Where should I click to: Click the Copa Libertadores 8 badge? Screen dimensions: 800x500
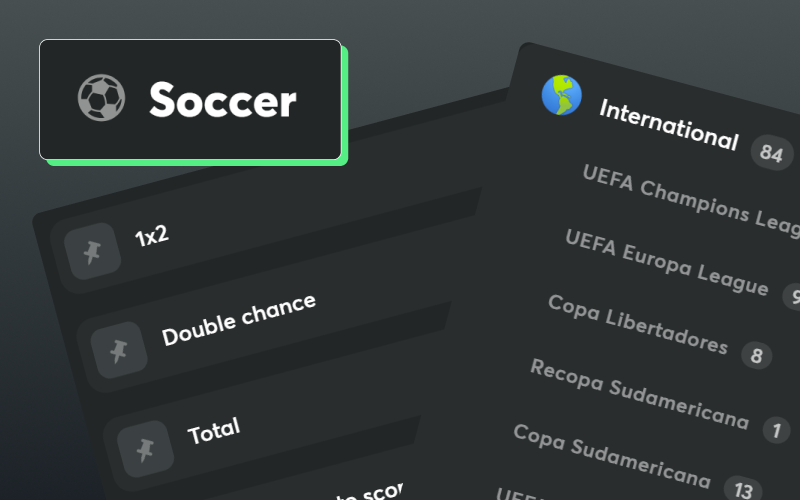pyautogui.click(x=756, y=355)
